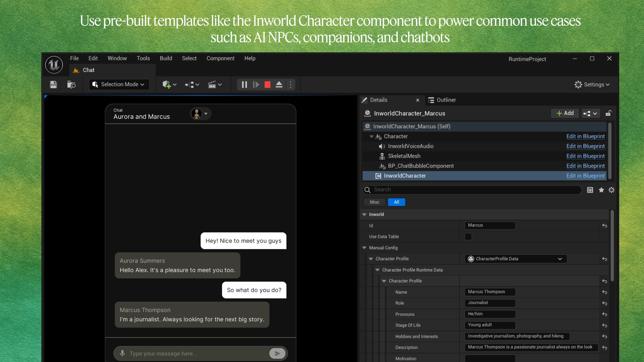Viewport: 644px width, 362px height.
Task: Click the Browse content folder-search icon
Action: 71,85
